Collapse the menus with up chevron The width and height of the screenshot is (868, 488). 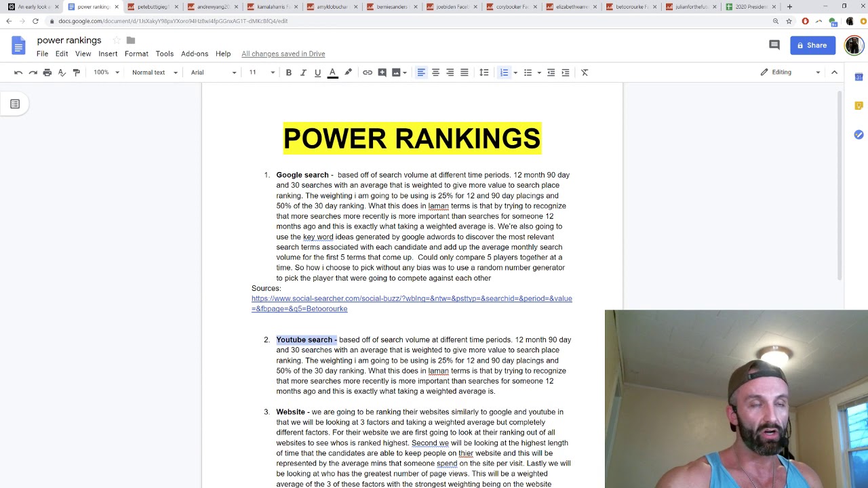(835, 73)
